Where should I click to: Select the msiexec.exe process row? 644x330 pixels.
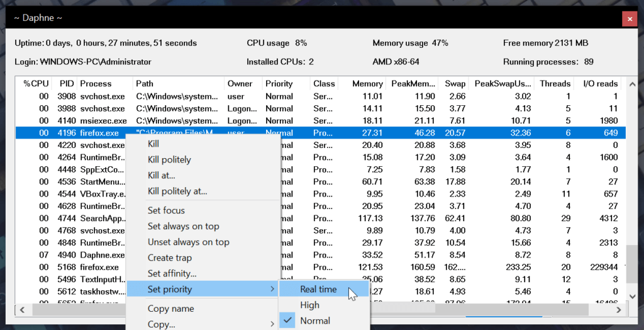[103, 121]
